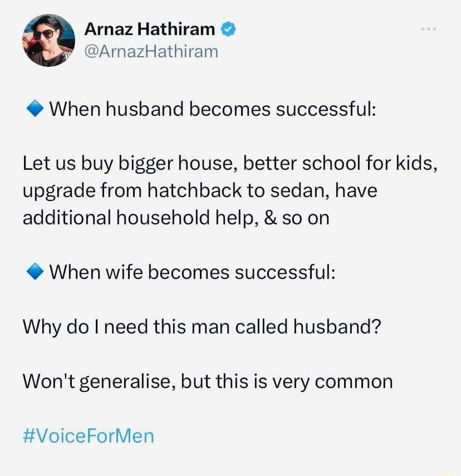Click the display name Arnaz Hathiram
Screen dimensions: 461x476
tap(148, 29)
